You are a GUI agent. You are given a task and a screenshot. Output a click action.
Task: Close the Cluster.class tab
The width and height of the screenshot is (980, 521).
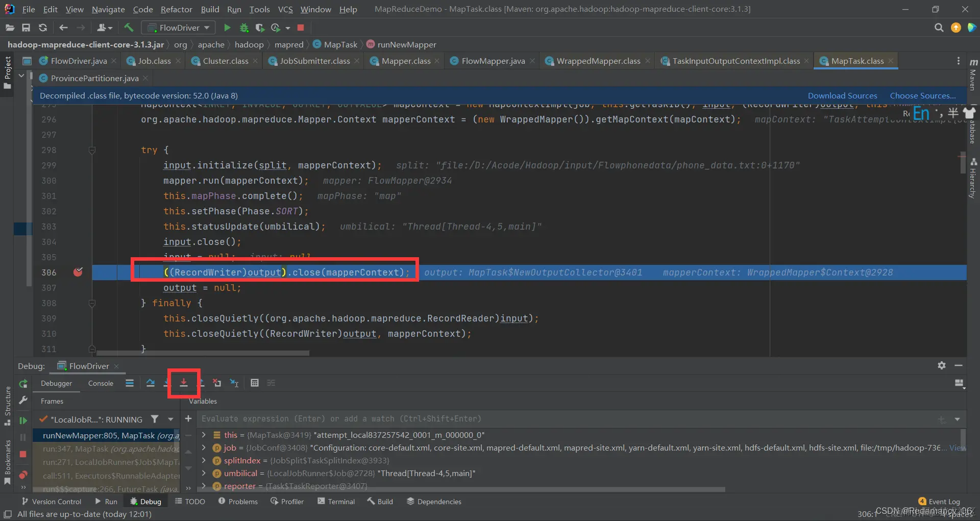point(256,61)
